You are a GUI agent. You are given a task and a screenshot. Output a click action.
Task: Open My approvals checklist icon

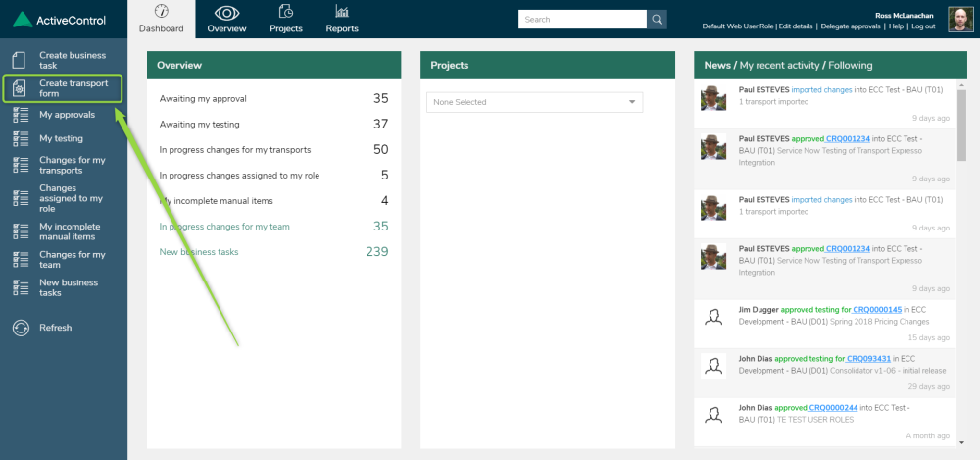21,115
